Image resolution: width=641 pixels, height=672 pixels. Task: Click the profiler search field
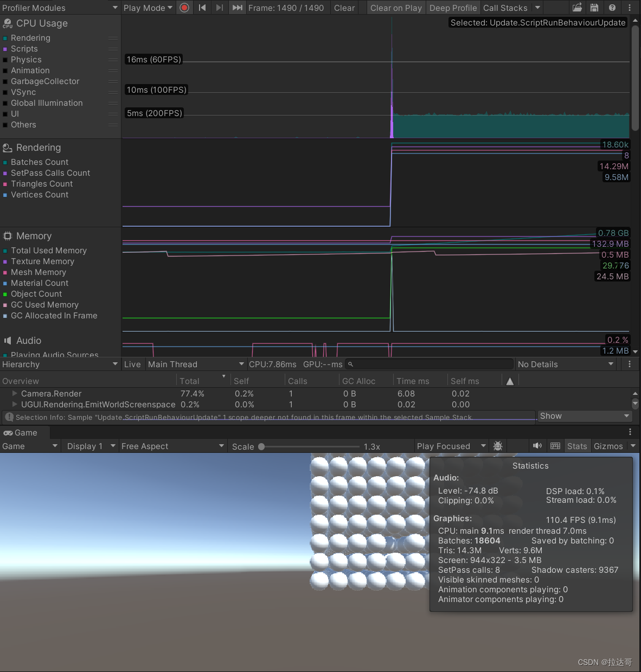[x=428, y=364]
